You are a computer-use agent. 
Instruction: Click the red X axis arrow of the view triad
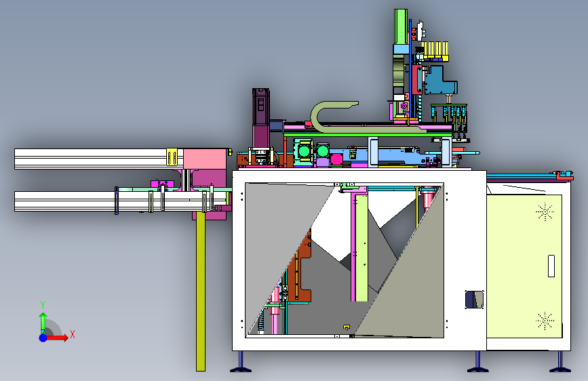click(x=58, y=338)
